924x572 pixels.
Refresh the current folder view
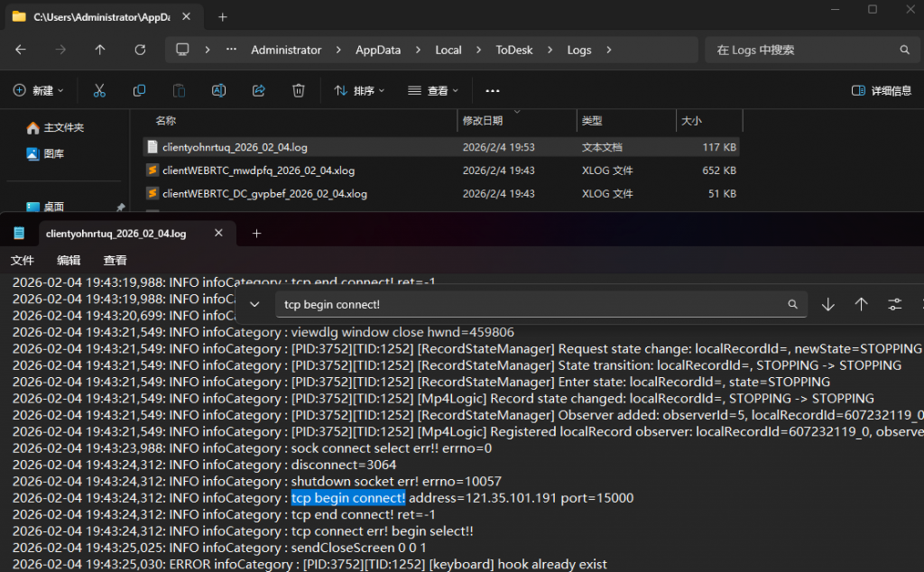[x=140, y=50]
